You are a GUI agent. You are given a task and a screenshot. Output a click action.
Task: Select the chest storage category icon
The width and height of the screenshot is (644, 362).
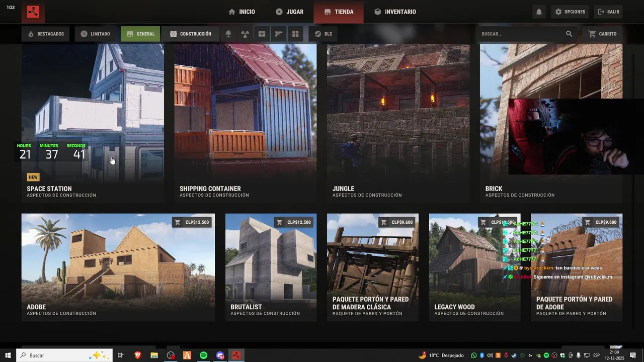(x=262, y=34)
